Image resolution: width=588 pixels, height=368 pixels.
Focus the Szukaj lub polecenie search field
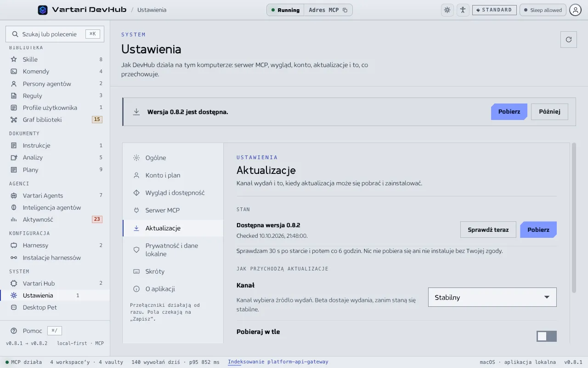pos(55,34)
